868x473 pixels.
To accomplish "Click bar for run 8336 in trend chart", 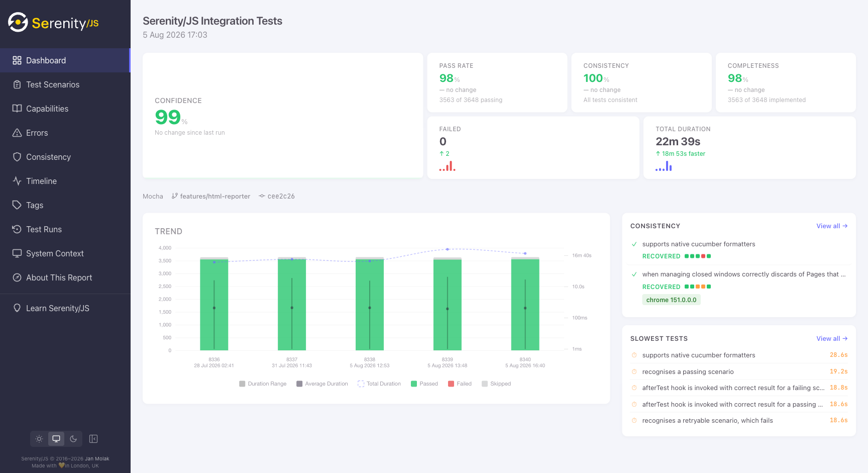I will pos(214,304).
